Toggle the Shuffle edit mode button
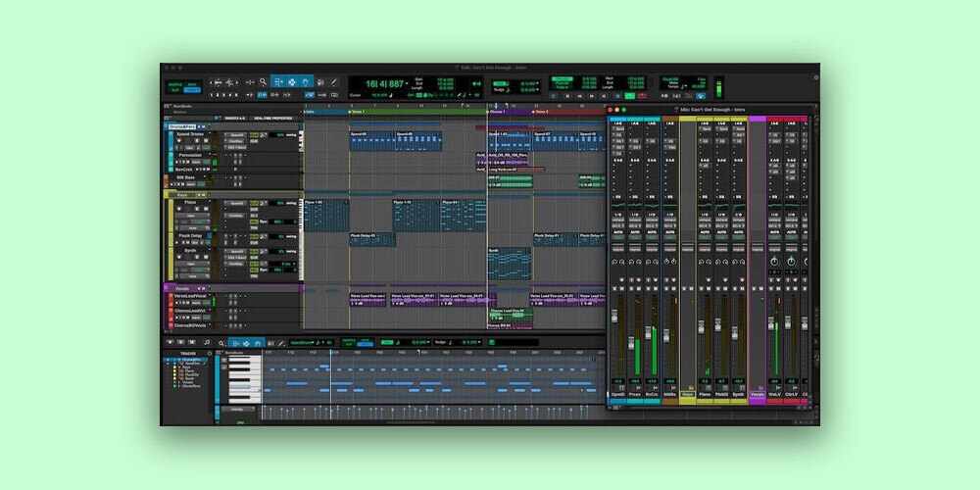Image resolution: width=980 pixels, height=490 pixels. [176, 82]
